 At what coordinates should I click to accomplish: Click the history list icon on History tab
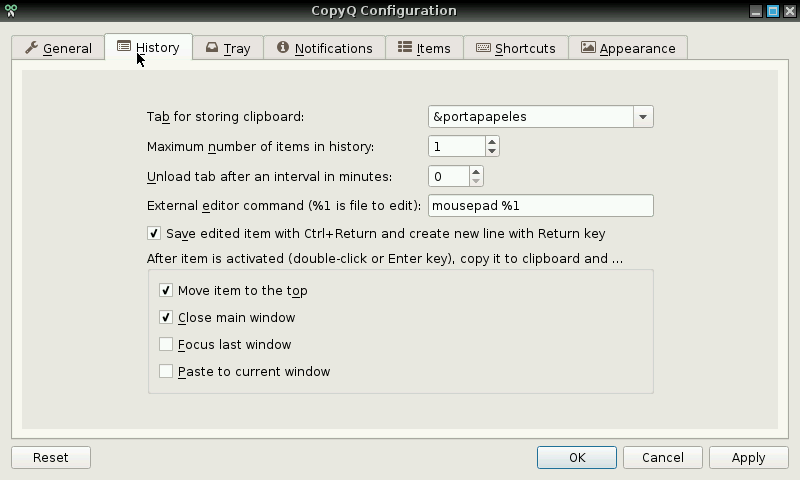point(124,46)
